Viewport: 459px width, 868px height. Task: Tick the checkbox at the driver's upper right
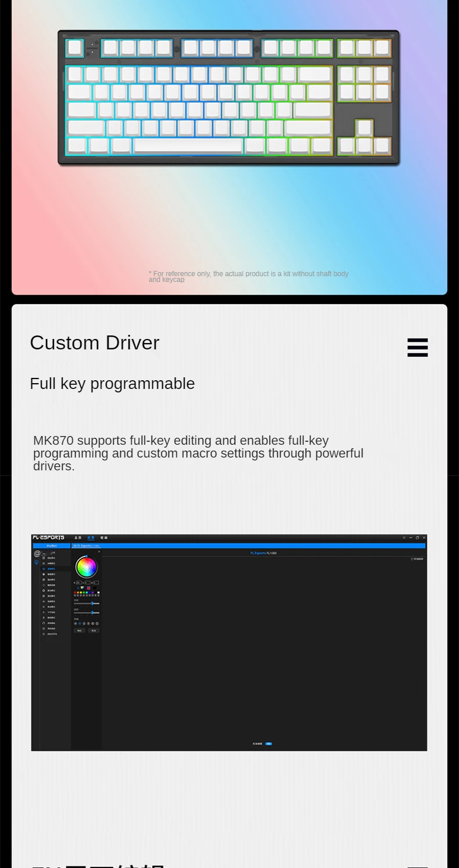pos(412,559)
